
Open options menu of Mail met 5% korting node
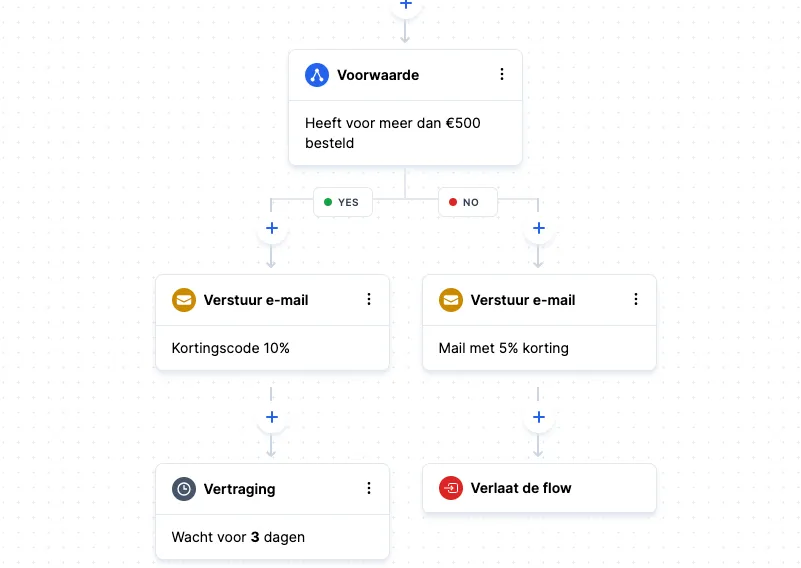pos(635,299)
